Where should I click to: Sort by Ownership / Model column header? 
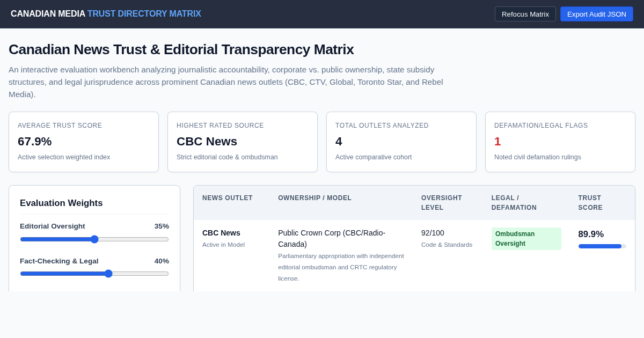pos(315,198)
